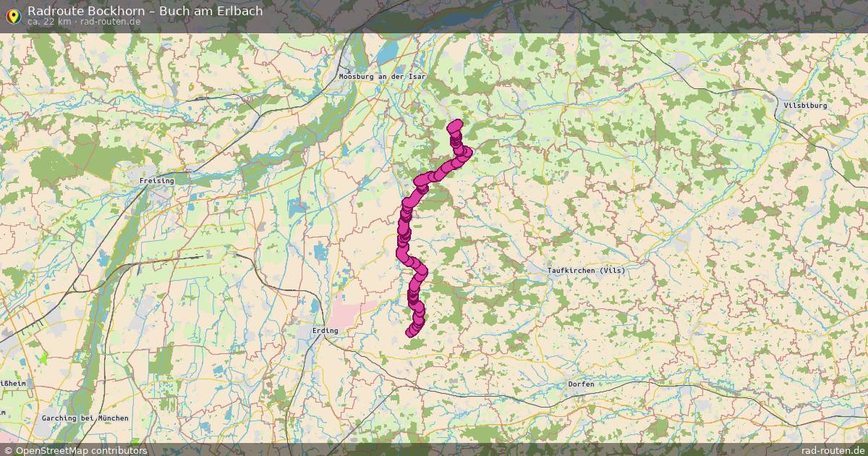868x456 pixels.
Task: Click the Erding town label
Action: tap(324, 331)
